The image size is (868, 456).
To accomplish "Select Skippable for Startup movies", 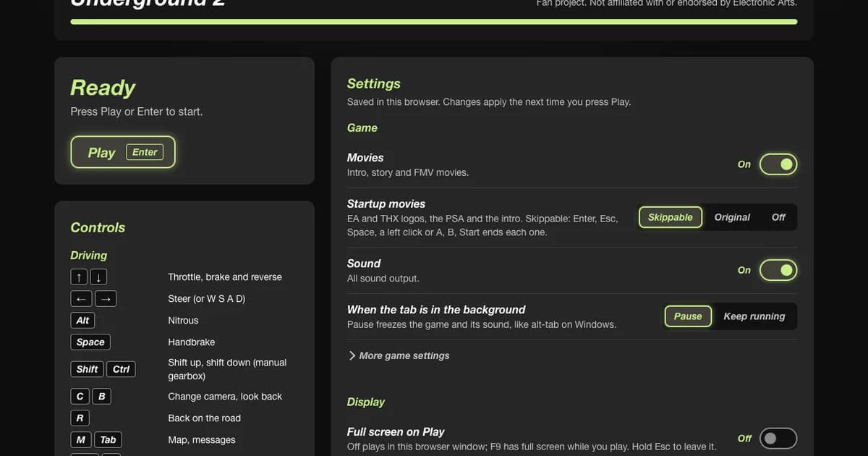I will (671, 217).
